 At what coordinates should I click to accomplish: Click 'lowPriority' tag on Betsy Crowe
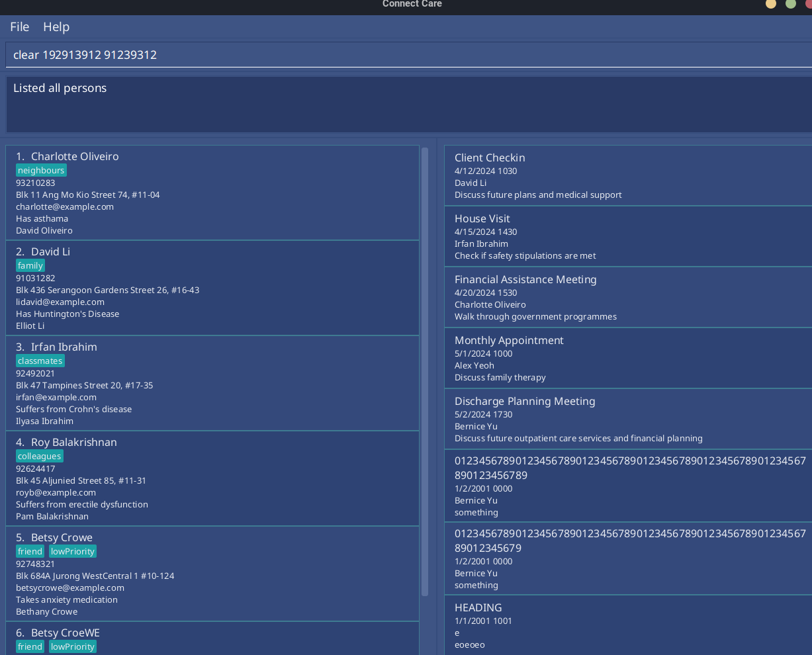pyautogui.click(x=73, y=552)
